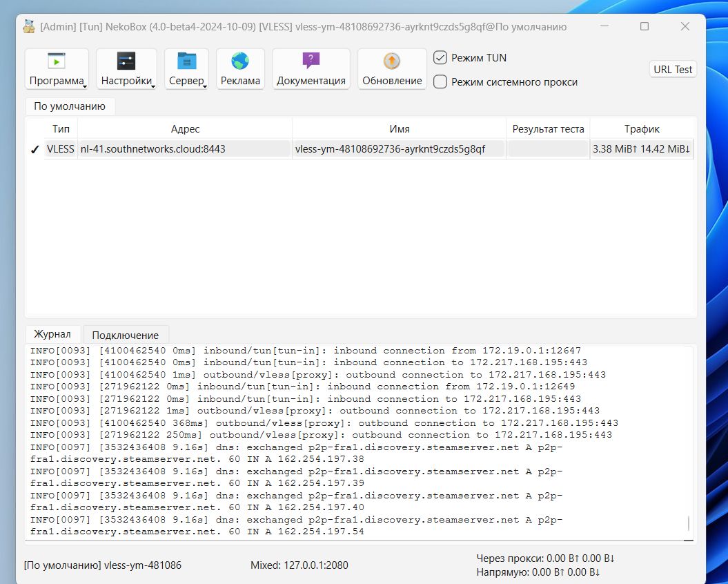Maximize the NekoBox window
Viewport: 728px width, 584px height.
[x=645, y=26]
